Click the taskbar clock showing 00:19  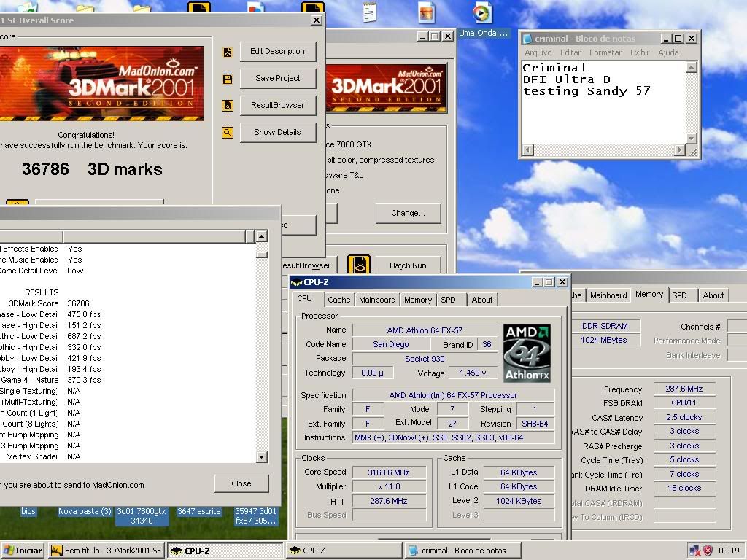(729, 551)
